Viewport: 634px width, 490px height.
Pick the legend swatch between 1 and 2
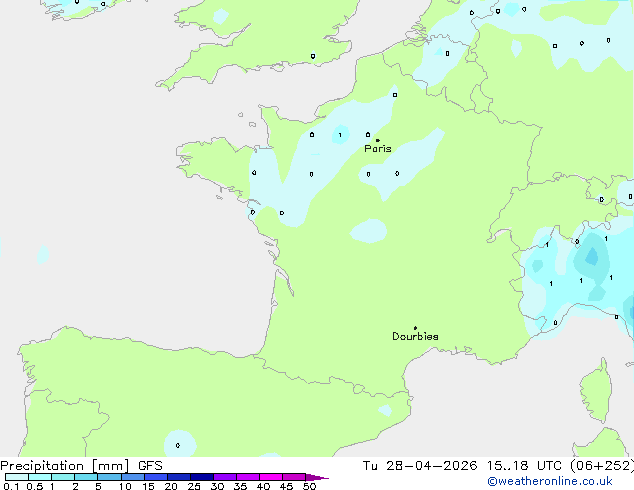tap(63, 477)
